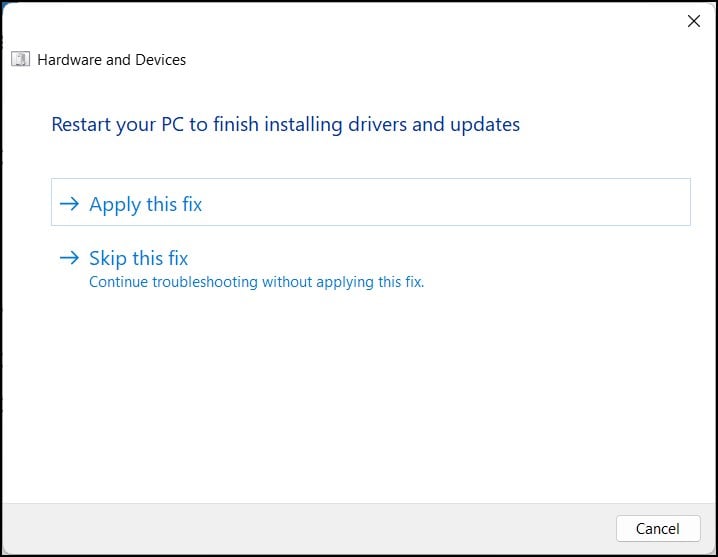Click the word Devices in the window title
The image size is (718, 557).
tap(160, 60)
